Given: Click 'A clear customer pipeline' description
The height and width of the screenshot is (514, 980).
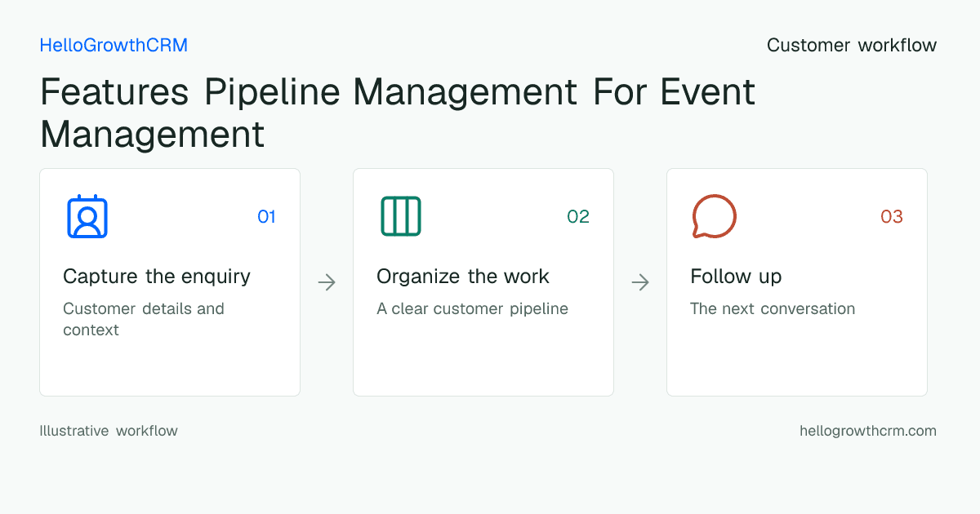Looking at the screenshot, I should tap(472, 309).
